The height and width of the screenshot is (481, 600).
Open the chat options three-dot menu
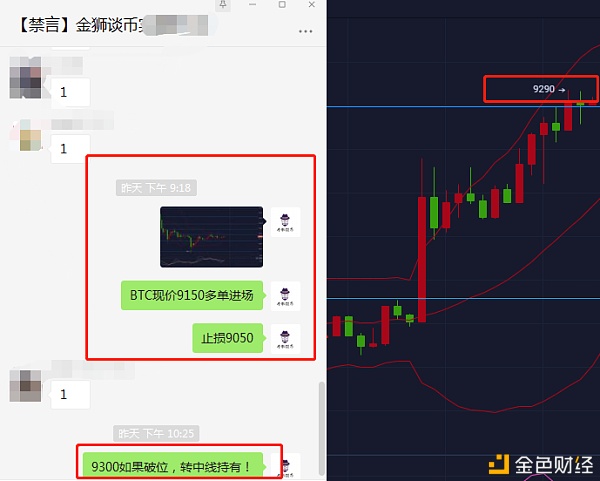[x=305, y=31]
